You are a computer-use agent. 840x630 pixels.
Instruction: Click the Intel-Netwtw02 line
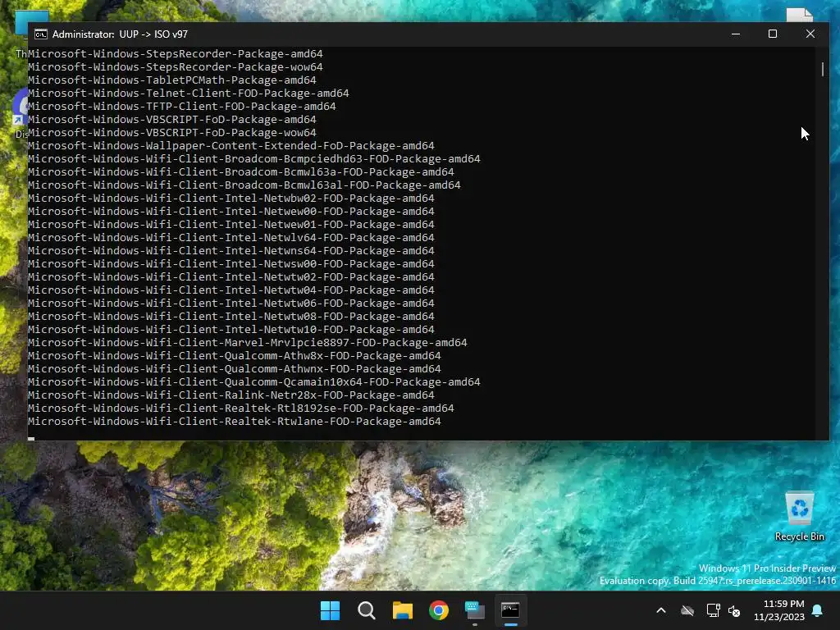click(231, 277)
